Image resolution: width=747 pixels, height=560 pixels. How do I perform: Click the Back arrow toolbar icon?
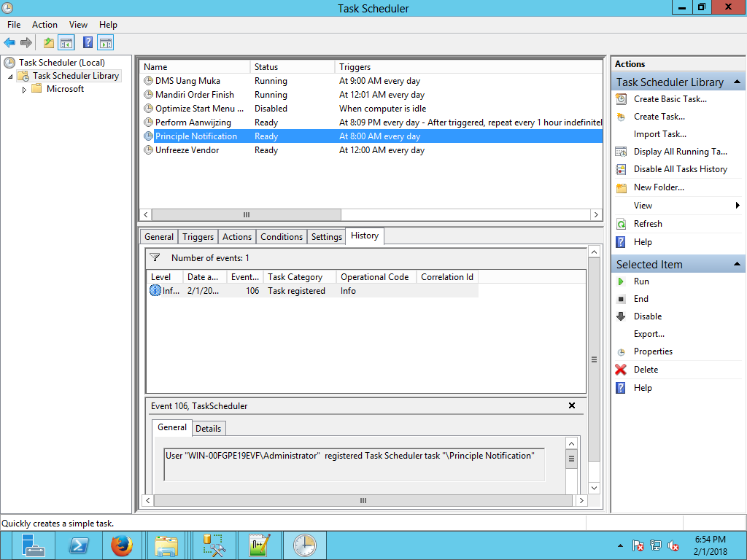(x=9, y=43)
